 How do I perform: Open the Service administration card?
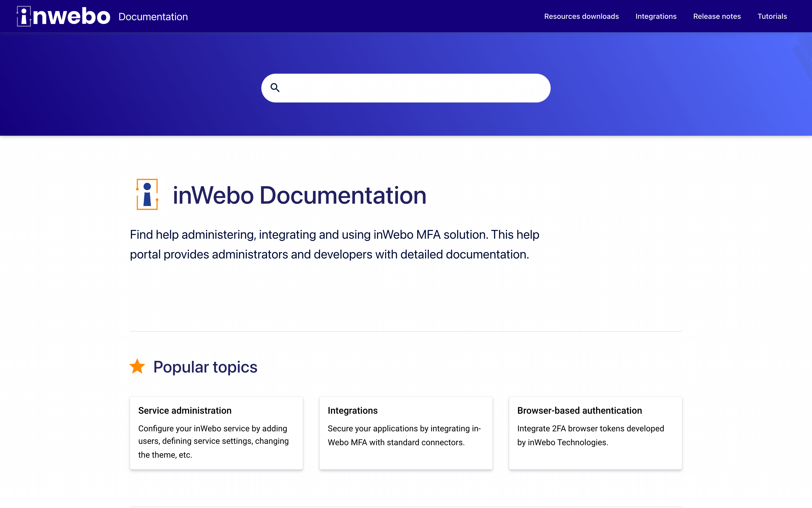(216, 433)
